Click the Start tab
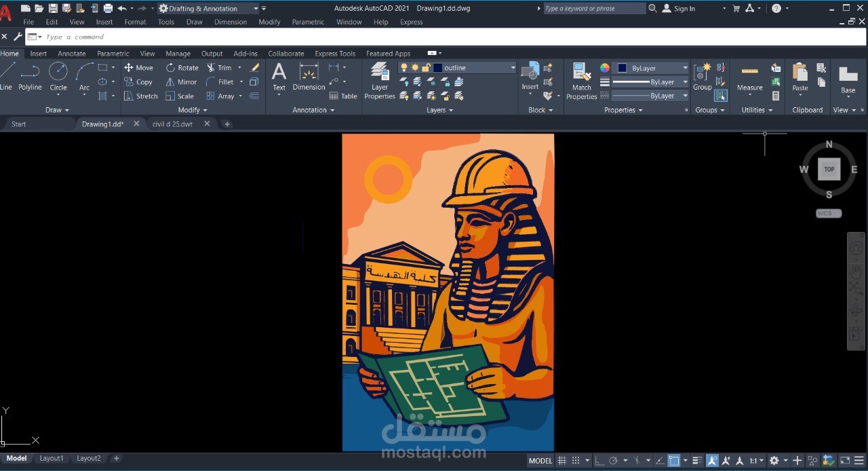This screenshot has height=471, width=868. pos(18,124)
